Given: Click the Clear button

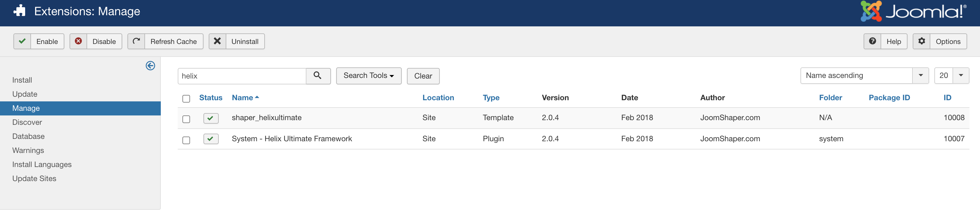Looking at the screenshot, I should click(x=423, y=76).
